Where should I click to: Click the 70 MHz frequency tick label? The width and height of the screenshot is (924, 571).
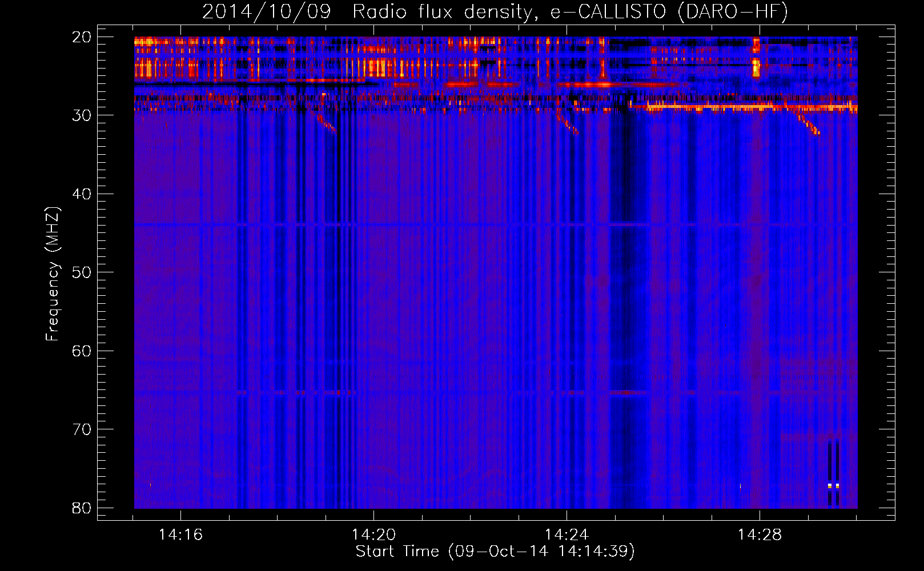pos(82,429)
